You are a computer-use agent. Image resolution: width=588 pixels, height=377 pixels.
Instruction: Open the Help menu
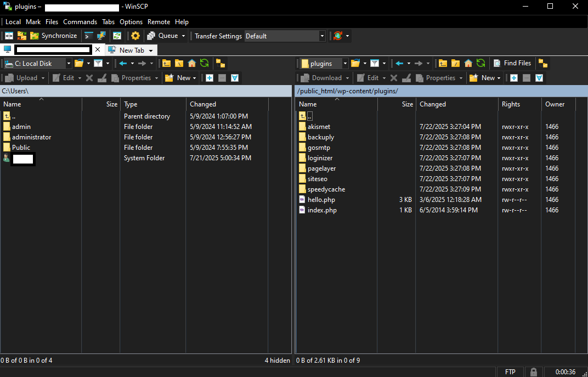pyautogui.click(x=182, y=22)
